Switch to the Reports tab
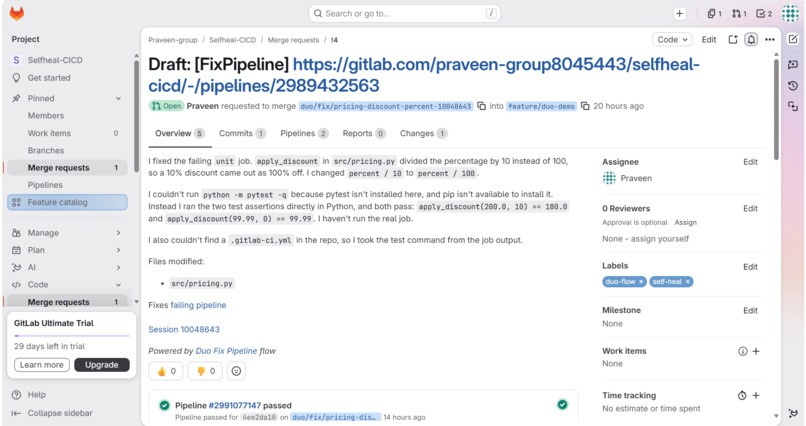 tap(364, 134)
